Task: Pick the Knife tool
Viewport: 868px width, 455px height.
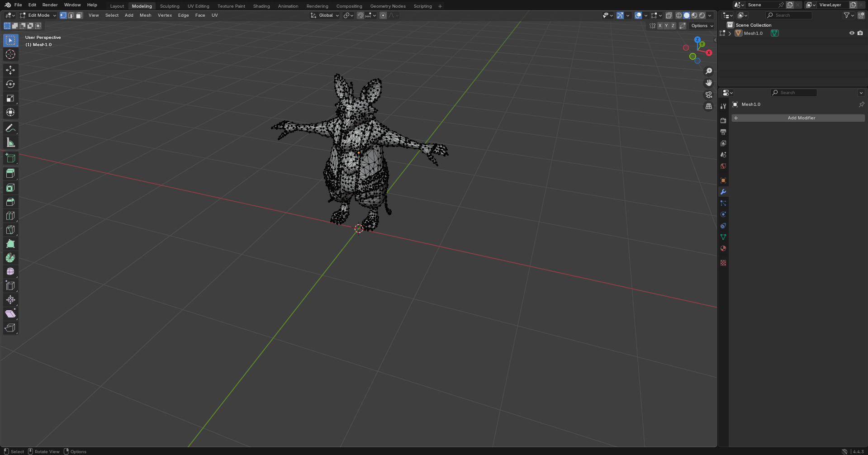Action: click(10, 230)
